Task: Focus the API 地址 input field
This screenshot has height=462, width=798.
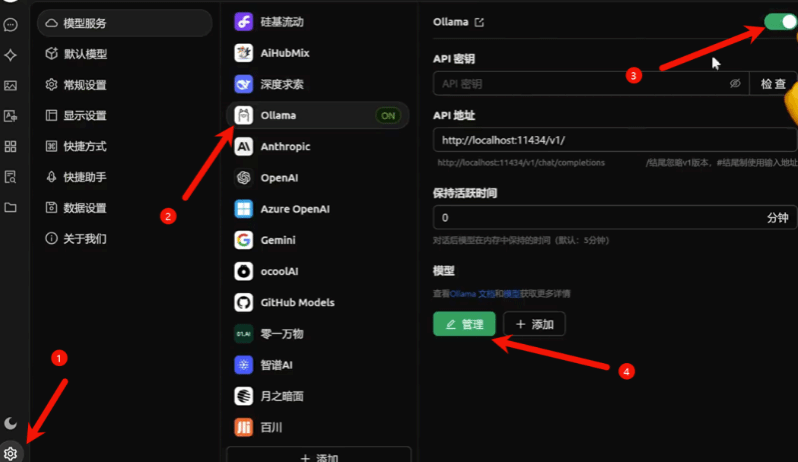Action: pyautogui.click(x=615, y=140)
